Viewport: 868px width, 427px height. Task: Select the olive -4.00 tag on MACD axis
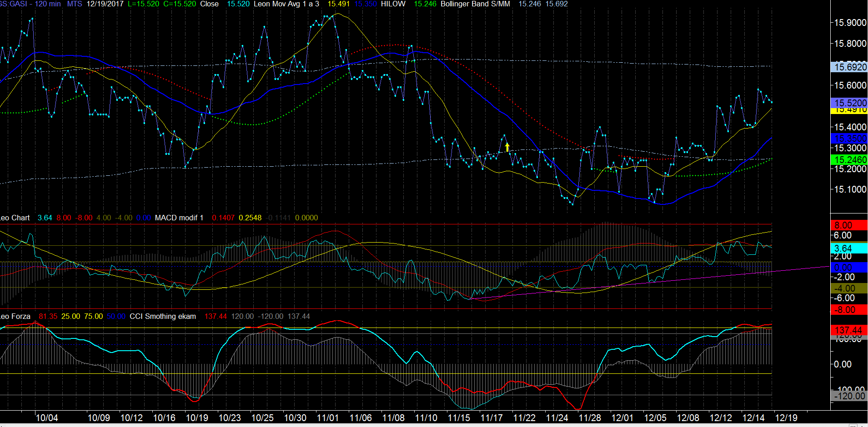pyautogui.click(x=849, y=288)
